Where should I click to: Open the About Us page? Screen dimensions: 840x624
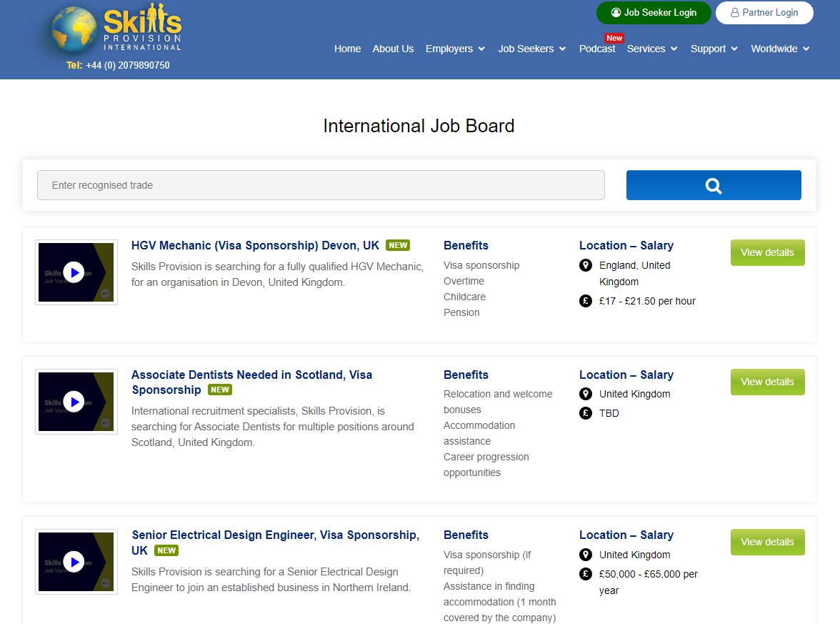393,49
